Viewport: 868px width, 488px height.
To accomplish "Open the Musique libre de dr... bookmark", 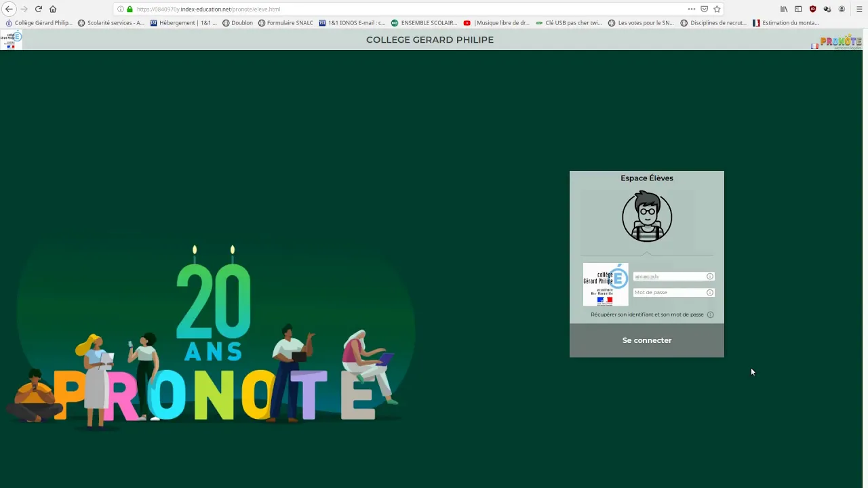I will point(496,22).
